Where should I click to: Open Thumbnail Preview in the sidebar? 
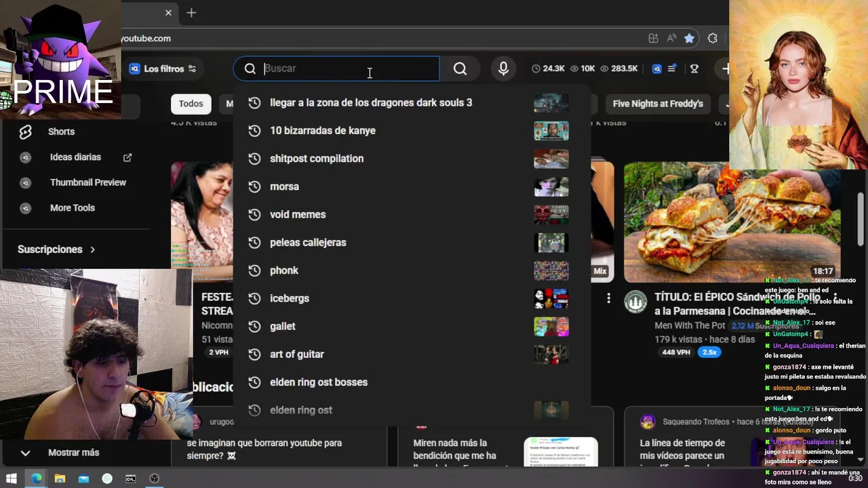tap(88, 182)
